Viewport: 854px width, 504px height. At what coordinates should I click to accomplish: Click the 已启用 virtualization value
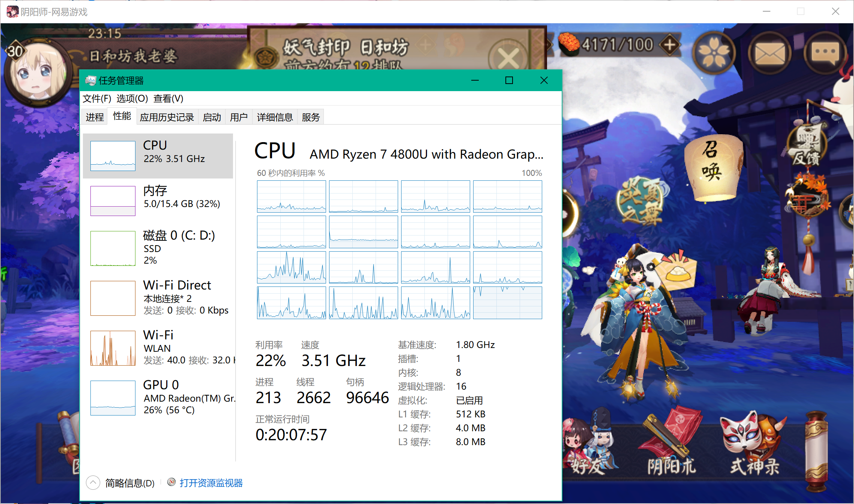click(469, 400)
